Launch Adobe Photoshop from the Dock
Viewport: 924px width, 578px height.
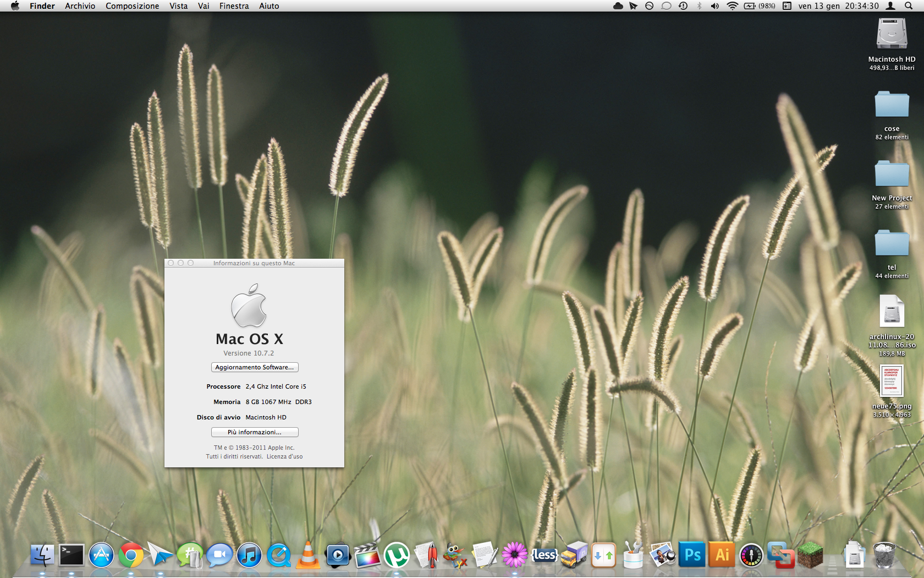(692, 555)
